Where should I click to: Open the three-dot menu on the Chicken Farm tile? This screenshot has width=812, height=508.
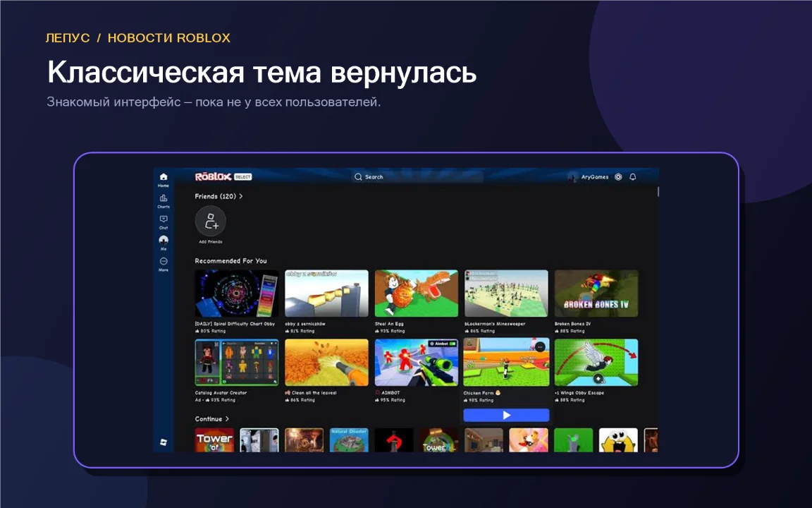click(540, 347)
